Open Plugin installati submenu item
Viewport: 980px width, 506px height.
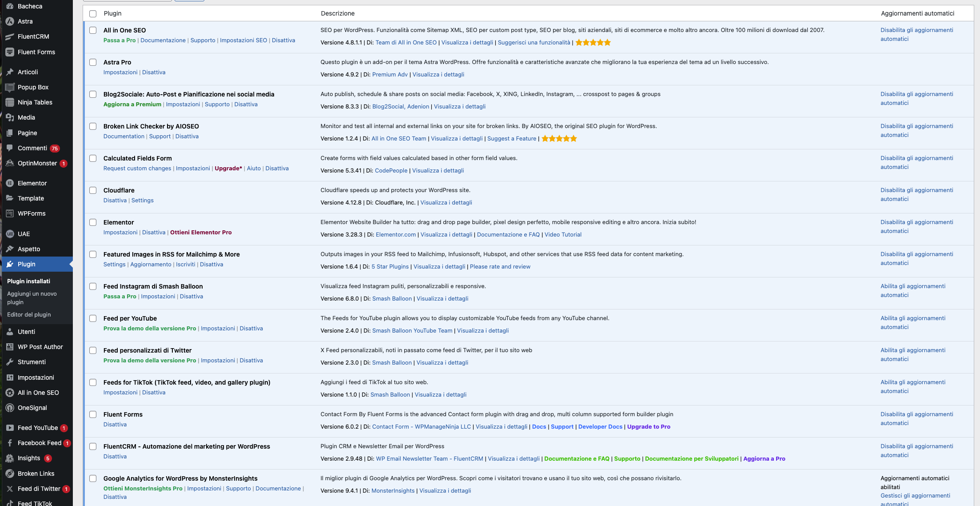tap(28, 281)
